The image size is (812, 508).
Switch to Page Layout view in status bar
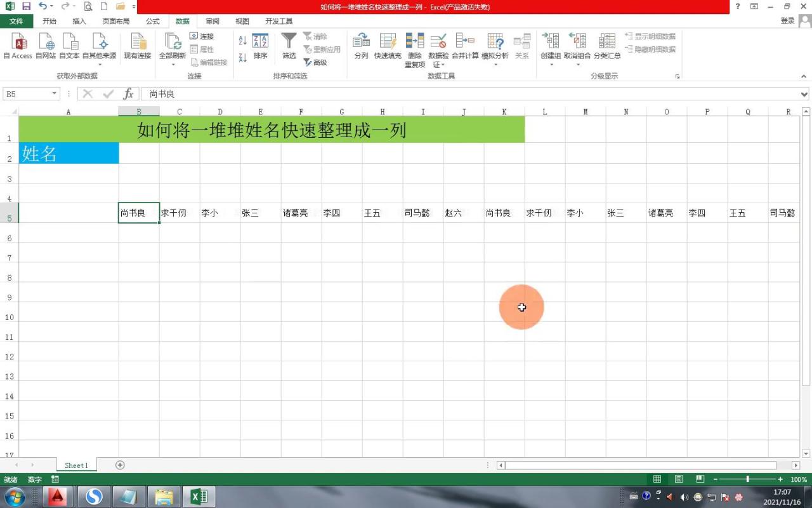(x=679, y=479)
